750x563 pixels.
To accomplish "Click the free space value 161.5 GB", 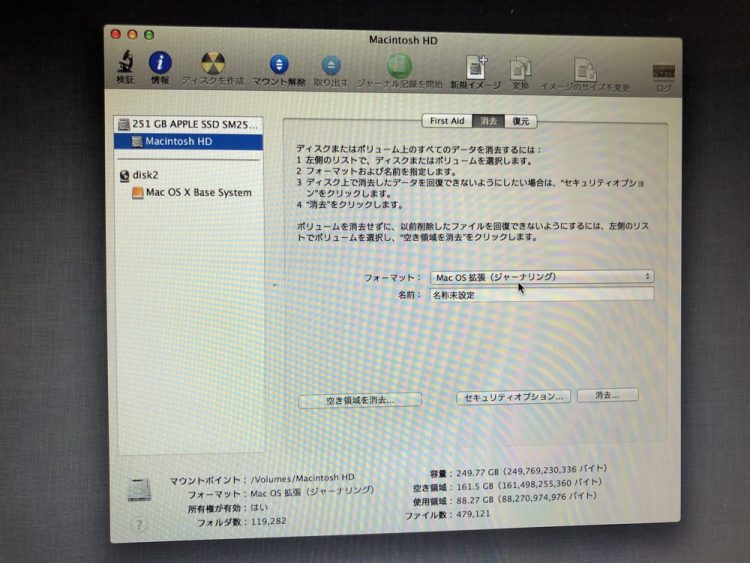I will click(x=474, y=486).
